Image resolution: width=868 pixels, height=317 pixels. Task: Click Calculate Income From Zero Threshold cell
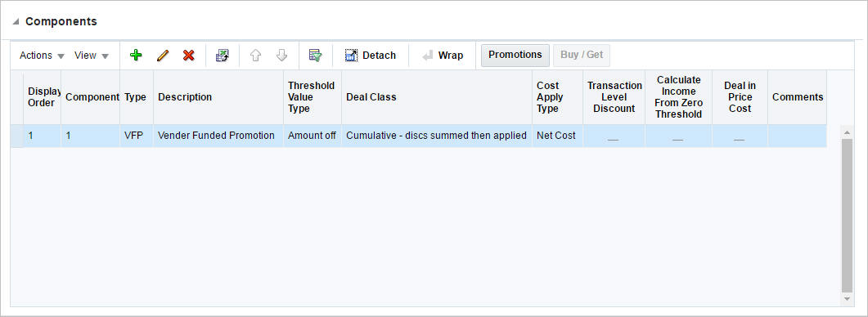(x=678, y=136)
